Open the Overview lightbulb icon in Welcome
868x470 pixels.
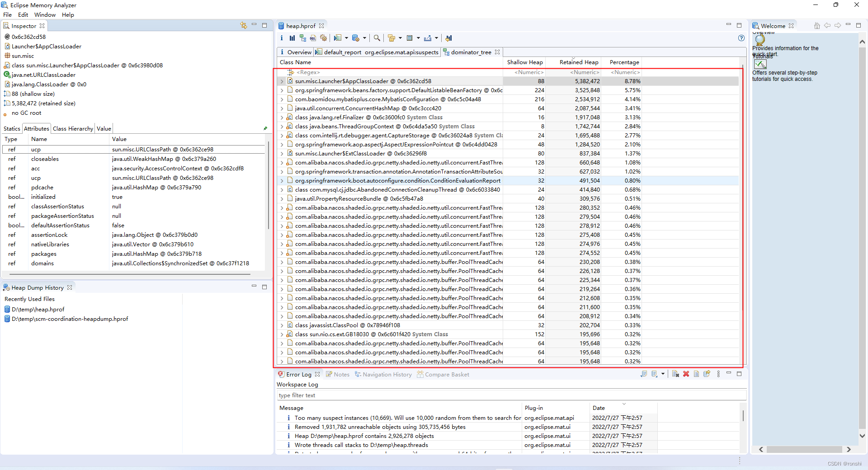tap(760, 40)
